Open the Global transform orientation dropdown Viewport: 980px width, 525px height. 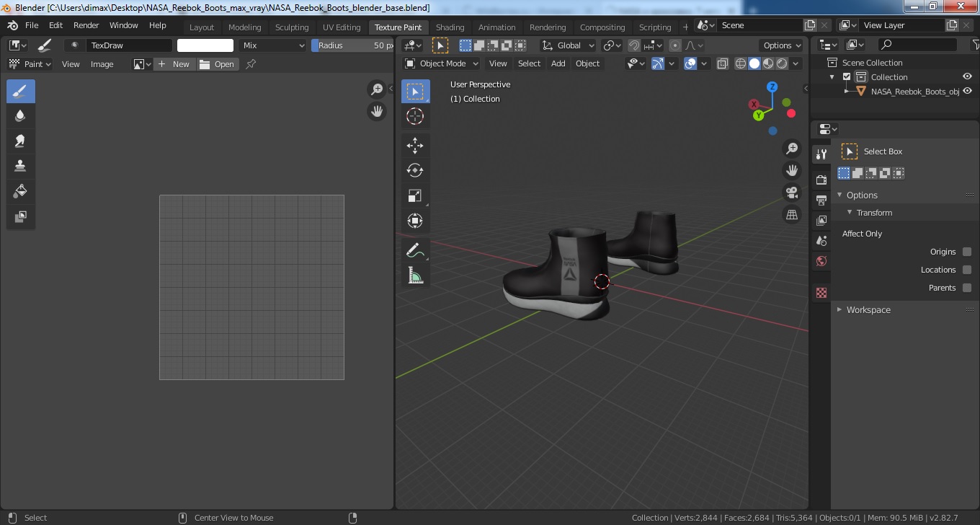coord(569,45)
